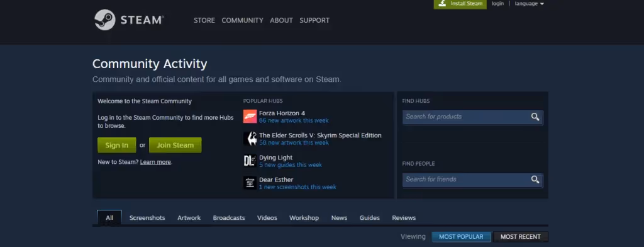The height and width of the screenshot is (247, 644).
Task: Open the Dear Esther hub title
Action: (x=276, y=180)
